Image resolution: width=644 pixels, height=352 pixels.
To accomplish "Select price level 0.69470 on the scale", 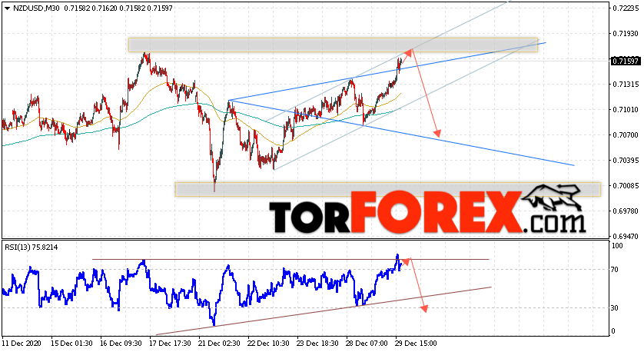I will 626,237.
